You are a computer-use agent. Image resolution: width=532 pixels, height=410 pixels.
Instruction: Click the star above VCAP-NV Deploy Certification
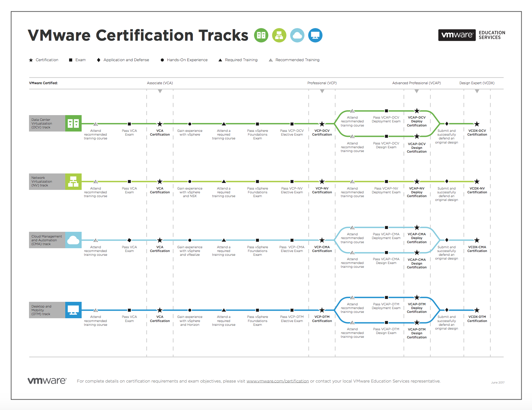pyautogui.click(x=417, y=181)
